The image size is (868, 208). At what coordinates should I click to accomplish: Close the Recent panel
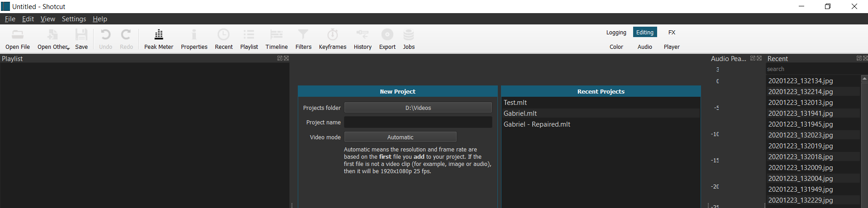(x=865, y=58)
